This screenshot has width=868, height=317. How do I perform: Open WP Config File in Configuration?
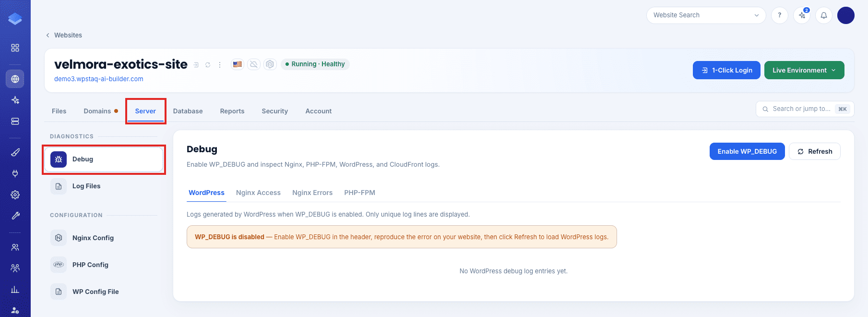coord(104,292)
